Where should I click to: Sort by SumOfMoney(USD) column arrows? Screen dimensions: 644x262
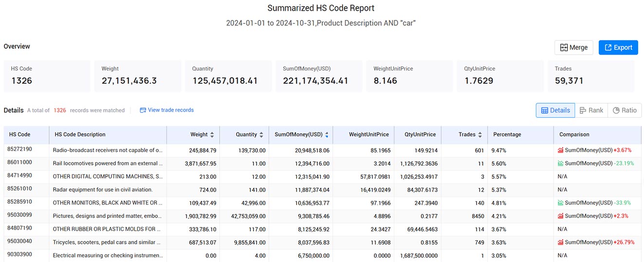pos(327,135)
